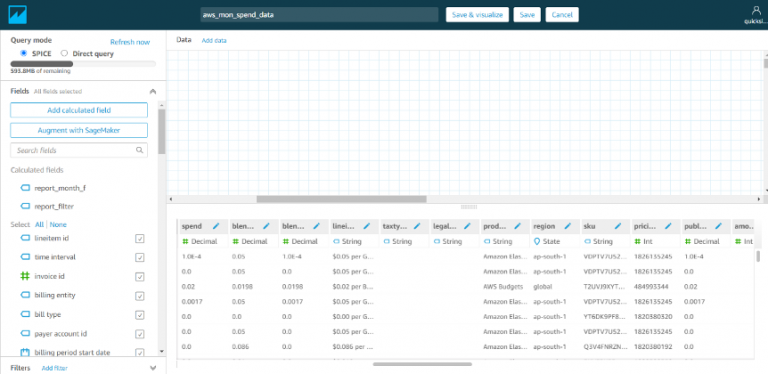The width and height of the screenshot is (768, 374).
Task: Click the Search fields input box
Action: pos(79,150)
